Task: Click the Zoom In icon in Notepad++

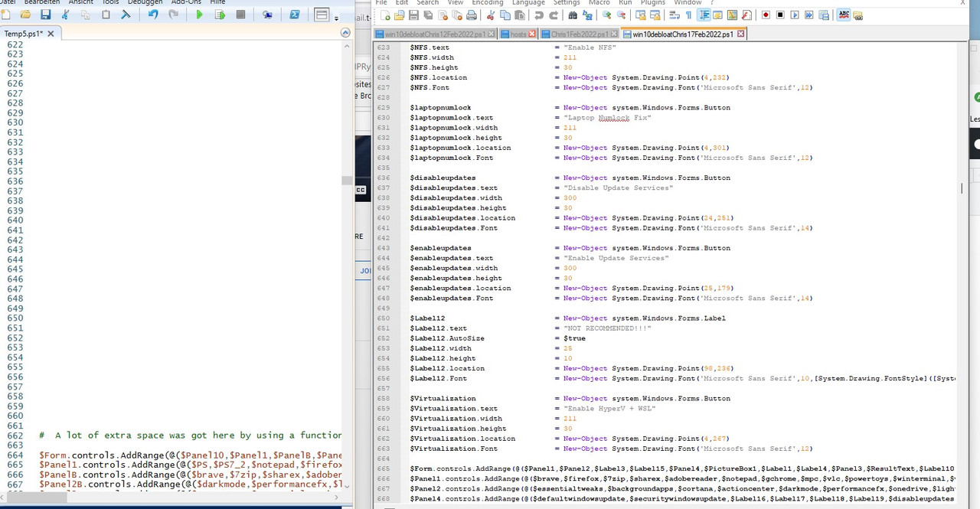Action: tap(606, 15)
